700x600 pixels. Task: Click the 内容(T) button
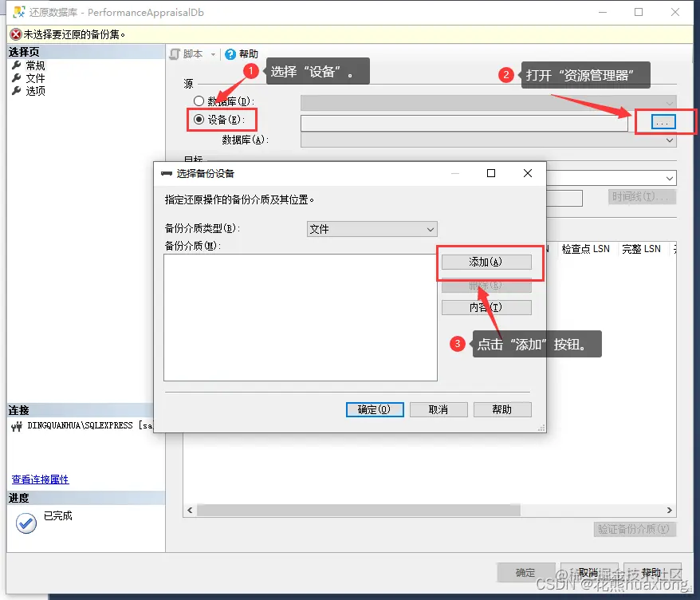click(x=486, y=307)
